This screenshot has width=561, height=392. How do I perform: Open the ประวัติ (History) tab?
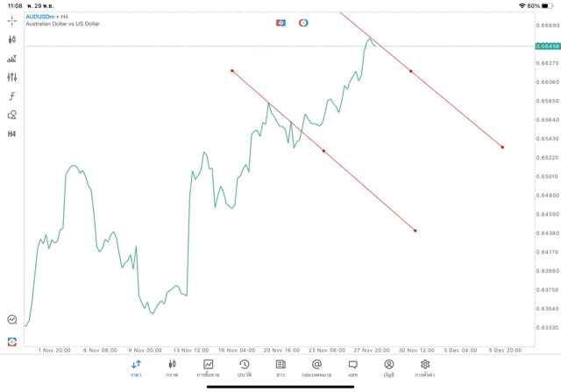pyautogui.click(x=244, y=367)
